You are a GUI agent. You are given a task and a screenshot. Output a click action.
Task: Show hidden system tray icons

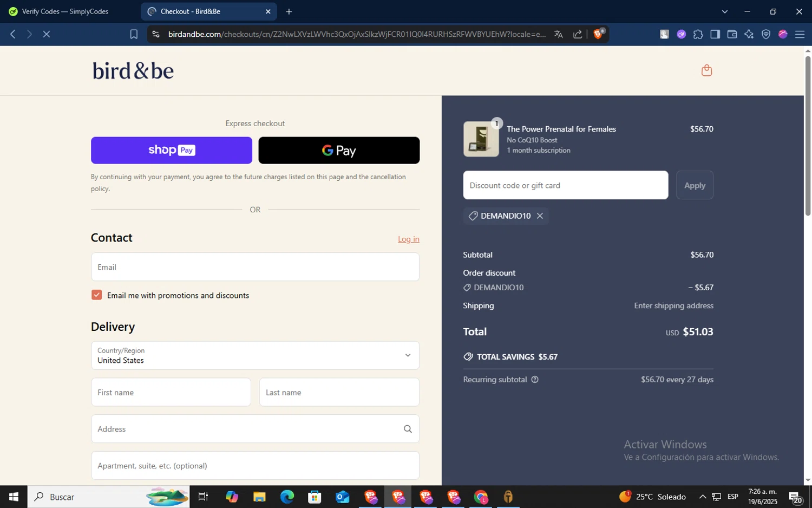coord(702,497)
